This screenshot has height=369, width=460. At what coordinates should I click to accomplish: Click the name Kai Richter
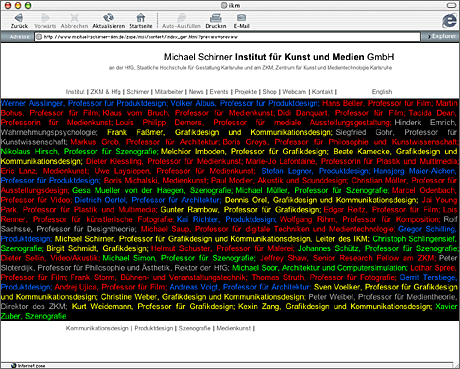198,219
